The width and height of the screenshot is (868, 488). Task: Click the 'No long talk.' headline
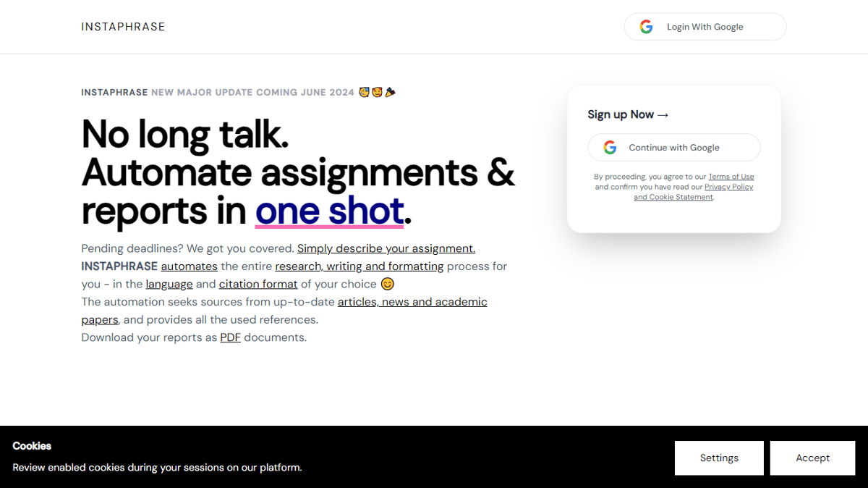click(185, 134)
